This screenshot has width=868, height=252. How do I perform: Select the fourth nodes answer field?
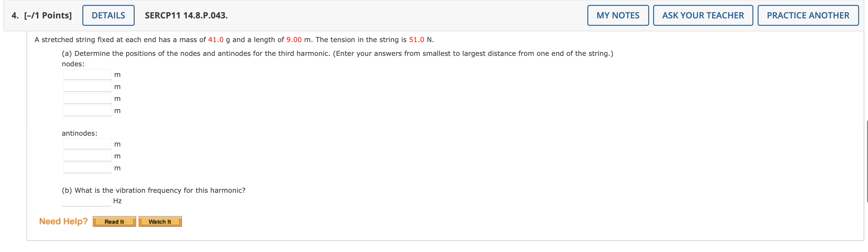point(87,110)
